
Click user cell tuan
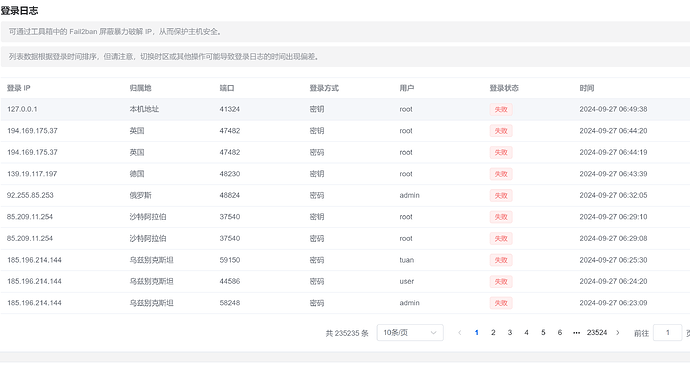pos(407,260)
